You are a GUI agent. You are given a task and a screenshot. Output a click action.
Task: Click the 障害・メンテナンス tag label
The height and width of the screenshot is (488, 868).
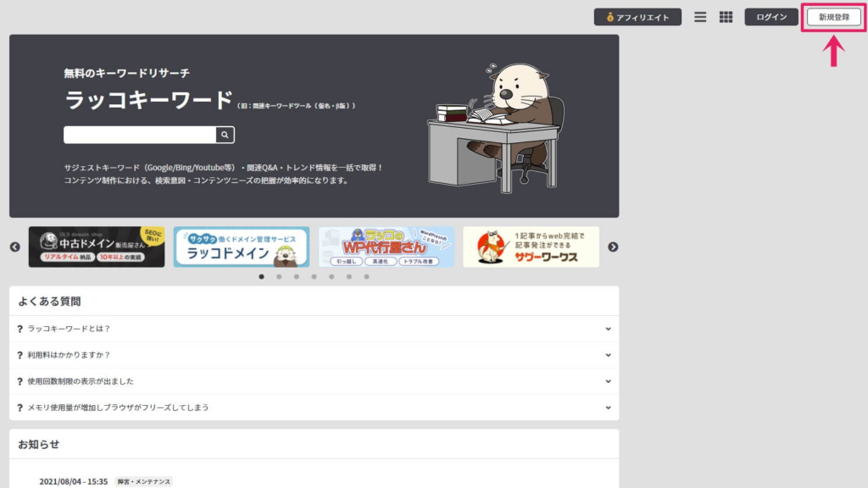pyautogui.click(x=144, y=482)
